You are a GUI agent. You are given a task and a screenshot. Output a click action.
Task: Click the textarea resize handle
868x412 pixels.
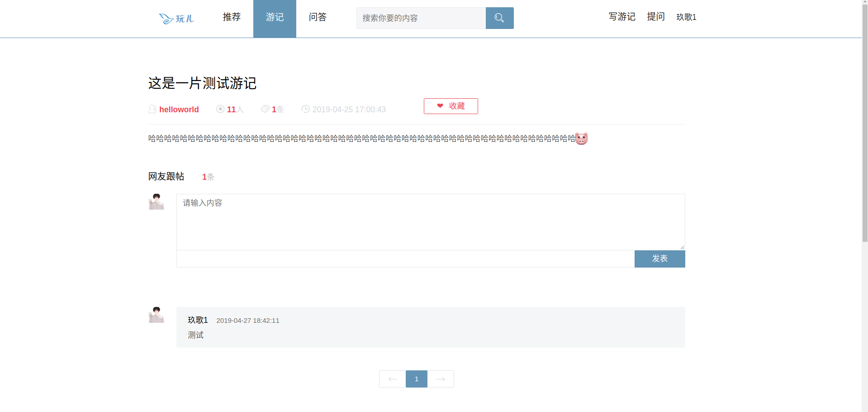682,247
